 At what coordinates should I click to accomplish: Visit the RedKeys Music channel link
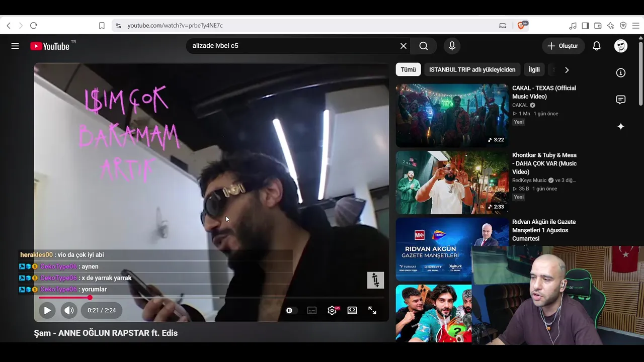(x=529, y=180)
